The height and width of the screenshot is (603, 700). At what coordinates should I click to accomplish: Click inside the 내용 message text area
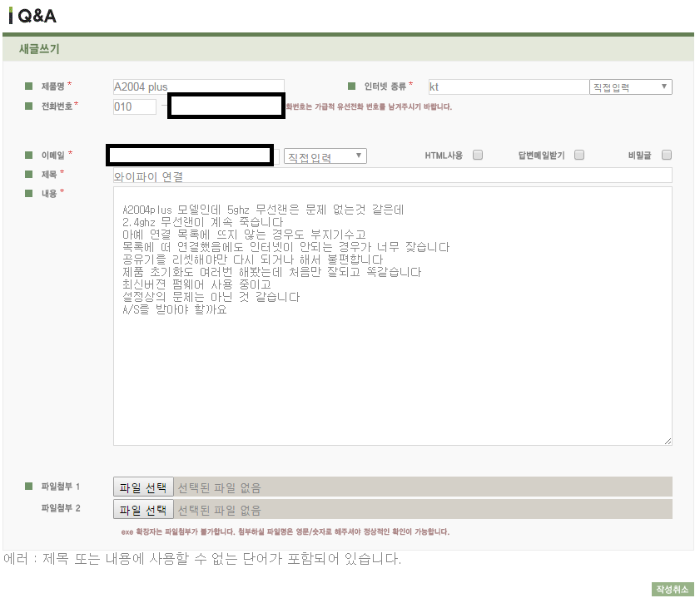pyautogui.click(x=392, y=316)
